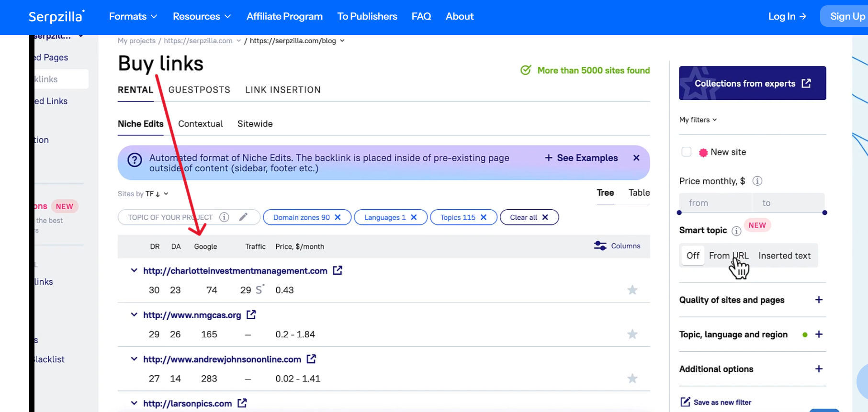
Task: Open Affiliate Program page
Action: (x=284, y=16)
